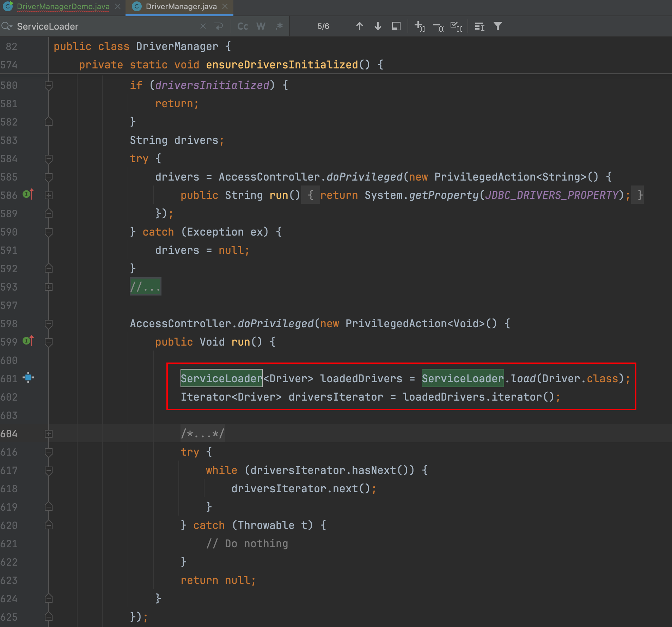The width and height of the screenshot is (672, 627).
Task: Collapse the if block at line 580
Action: pos(49,85)
